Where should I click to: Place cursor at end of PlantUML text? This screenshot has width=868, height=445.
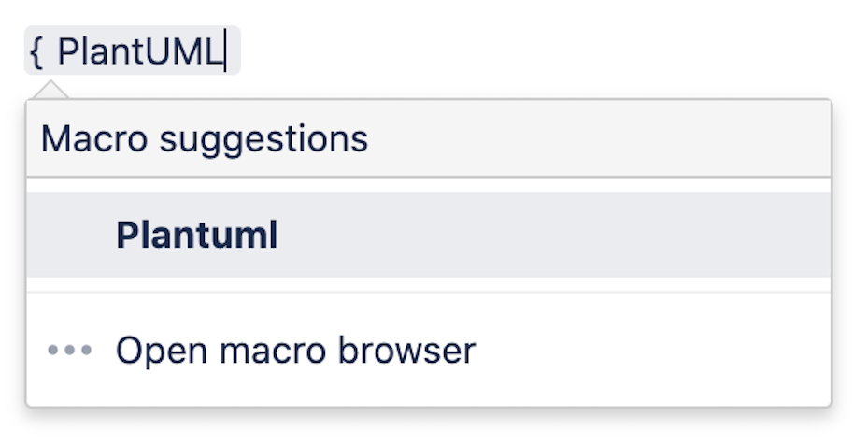click(x=224, y=52)
